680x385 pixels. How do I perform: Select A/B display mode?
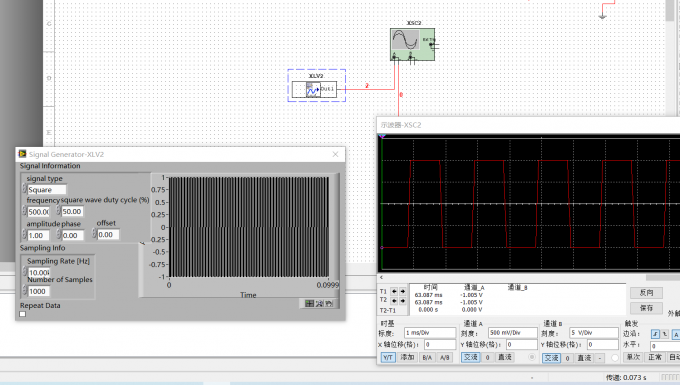[x=445, y=357]
